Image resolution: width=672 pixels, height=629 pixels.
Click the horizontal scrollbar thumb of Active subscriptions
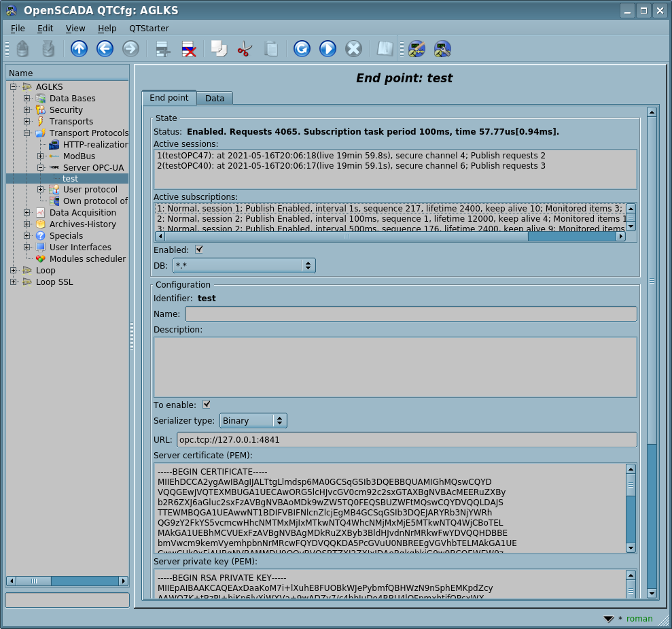click(347, 236)
